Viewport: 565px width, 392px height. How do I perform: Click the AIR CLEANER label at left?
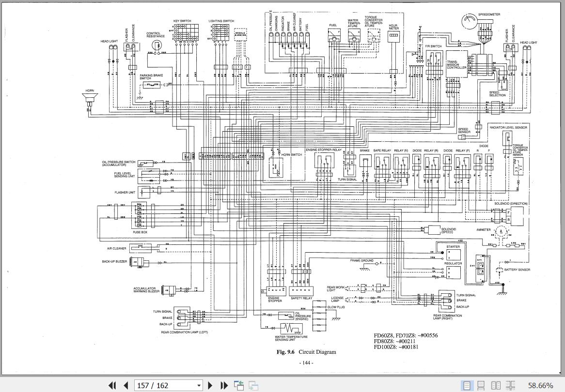click(x=117, y=248)
